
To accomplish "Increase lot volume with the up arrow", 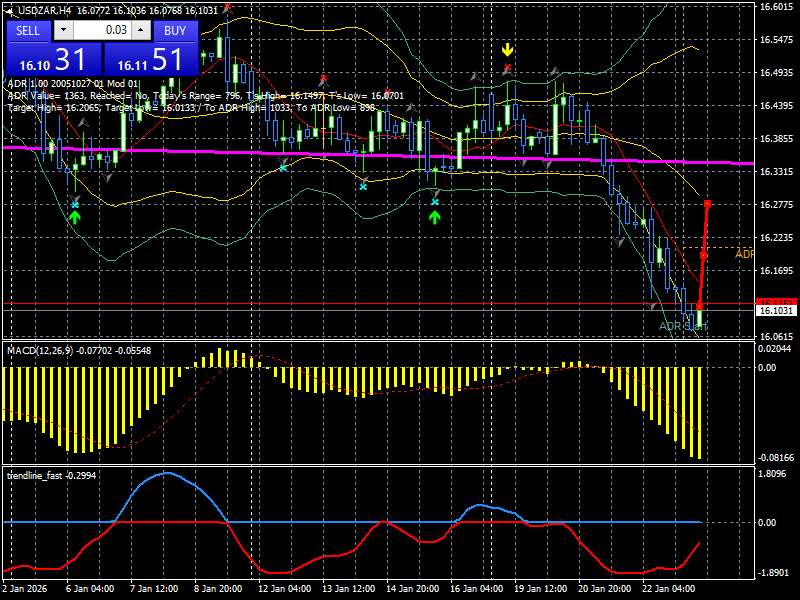I will (x=141, y=30).
